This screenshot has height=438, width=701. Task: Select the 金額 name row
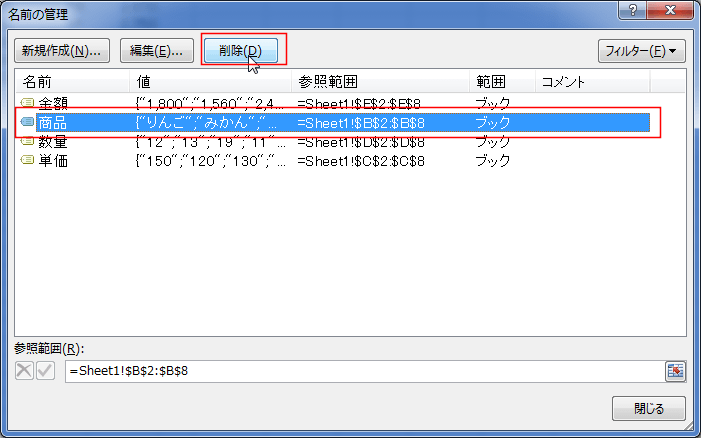click(333, 103)
